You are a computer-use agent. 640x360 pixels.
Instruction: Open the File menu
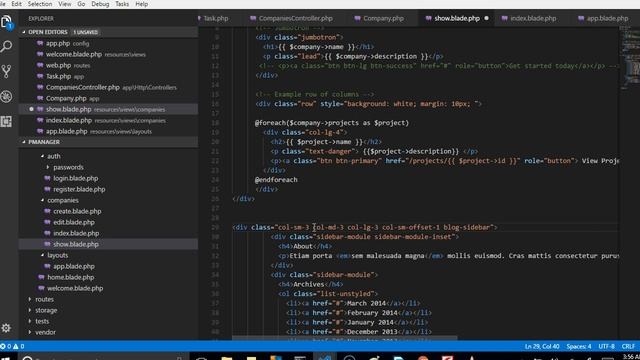[2, 4]
